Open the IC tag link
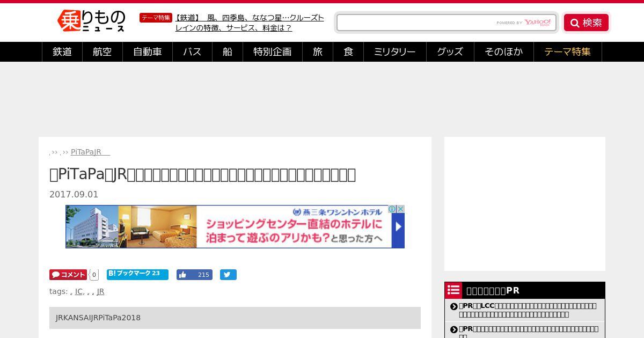 coord(79,291)
